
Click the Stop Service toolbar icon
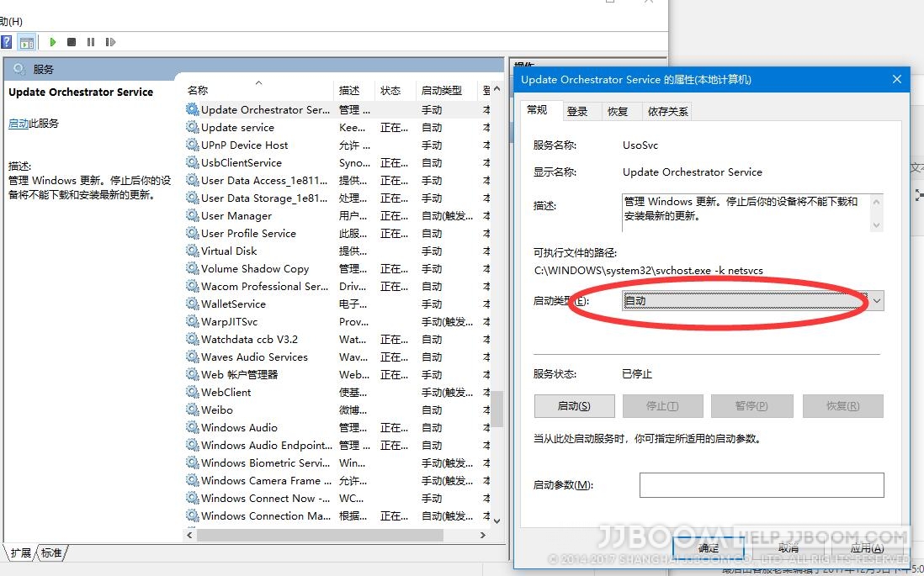(x=72, y=42)
